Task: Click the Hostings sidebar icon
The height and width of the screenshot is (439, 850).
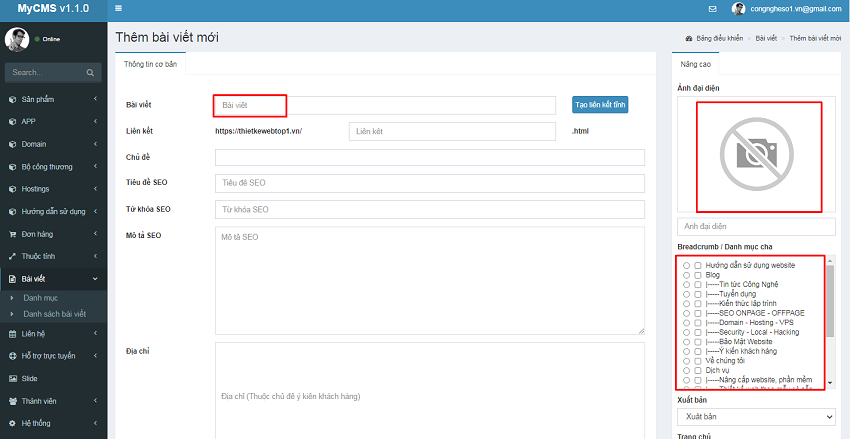Action: coord(12,189)
